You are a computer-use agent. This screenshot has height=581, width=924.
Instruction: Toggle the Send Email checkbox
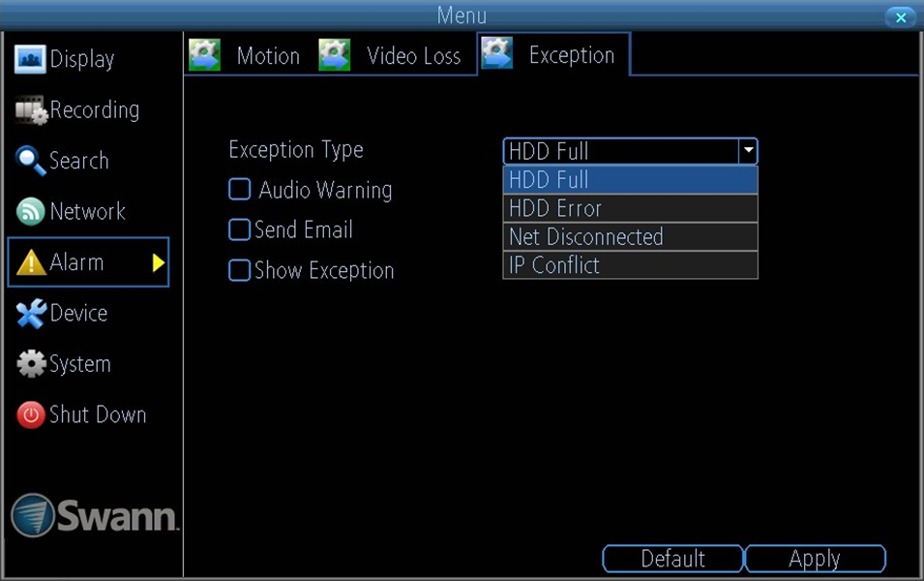(x=239, y=230)
